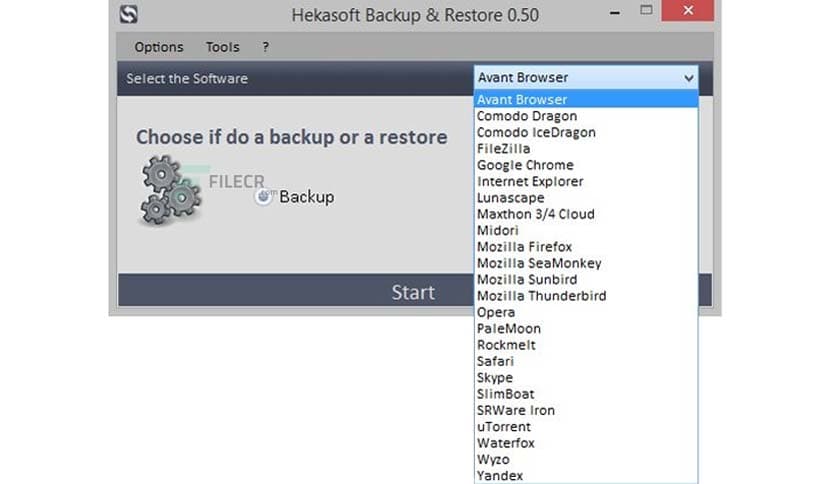
Task: Select Opera in the software list
Action: point(586,312)
